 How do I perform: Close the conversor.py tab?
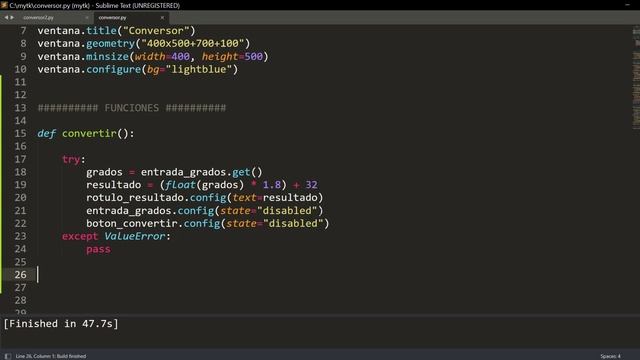tap(162, 18)
